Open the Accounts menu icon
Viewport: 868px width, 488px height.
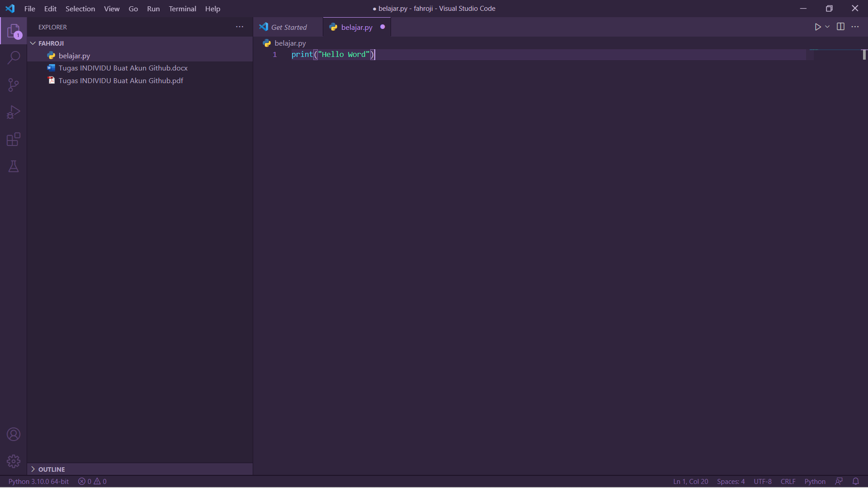pyautogui.click(x=14, y=434)
